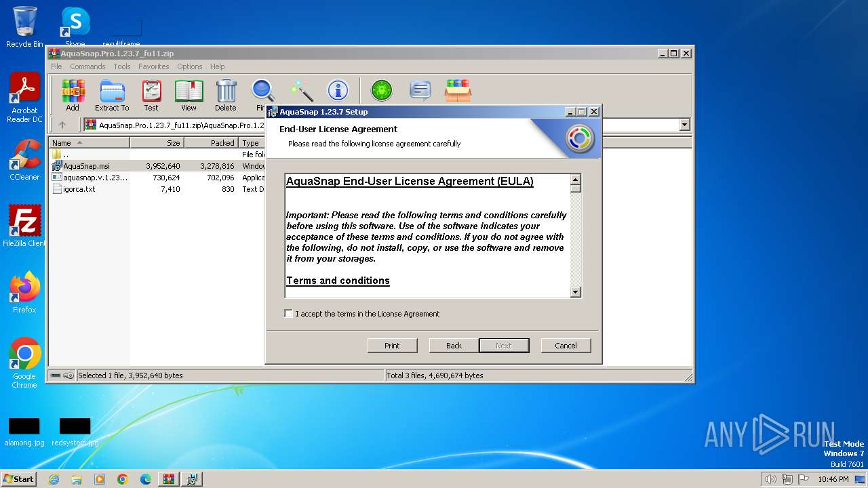Click the Cancel button in setup
Image resolution: width=868 pixels, height=488 pixels.
566,346
